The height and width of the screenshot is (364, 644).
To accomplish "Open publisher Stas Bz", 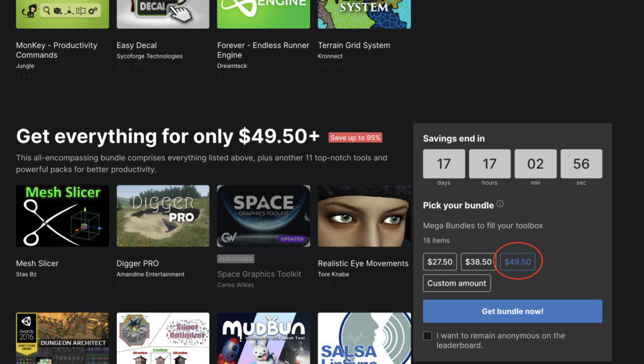I will [x=26, y=275].
